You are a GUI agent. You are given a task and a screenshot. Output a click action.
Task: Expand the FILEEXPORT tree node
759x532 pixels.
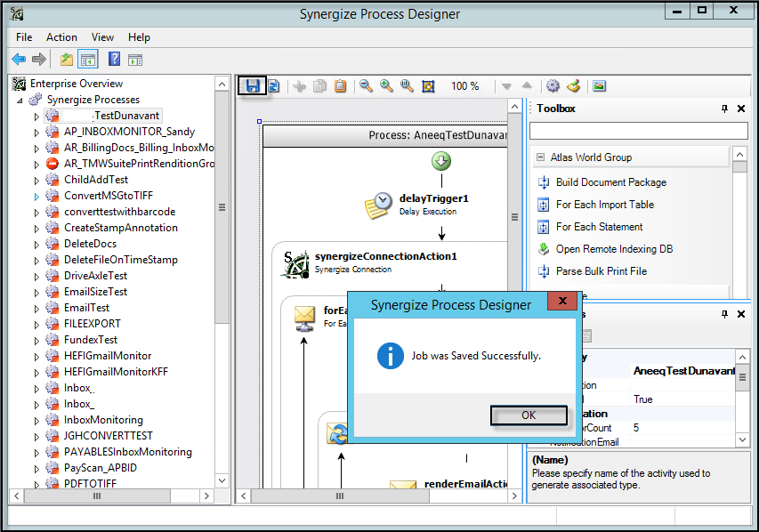tap(36, 325)
